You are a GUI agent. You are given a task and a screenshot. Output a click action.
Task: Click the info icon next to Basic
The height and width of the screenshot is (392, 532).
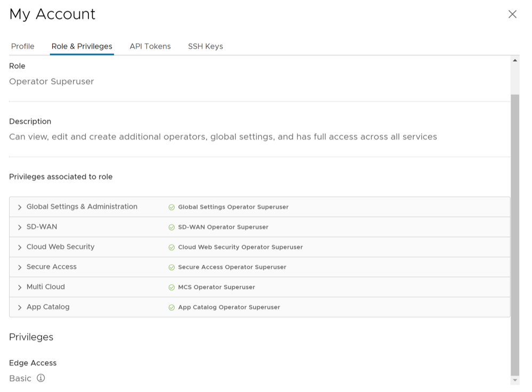41,378
